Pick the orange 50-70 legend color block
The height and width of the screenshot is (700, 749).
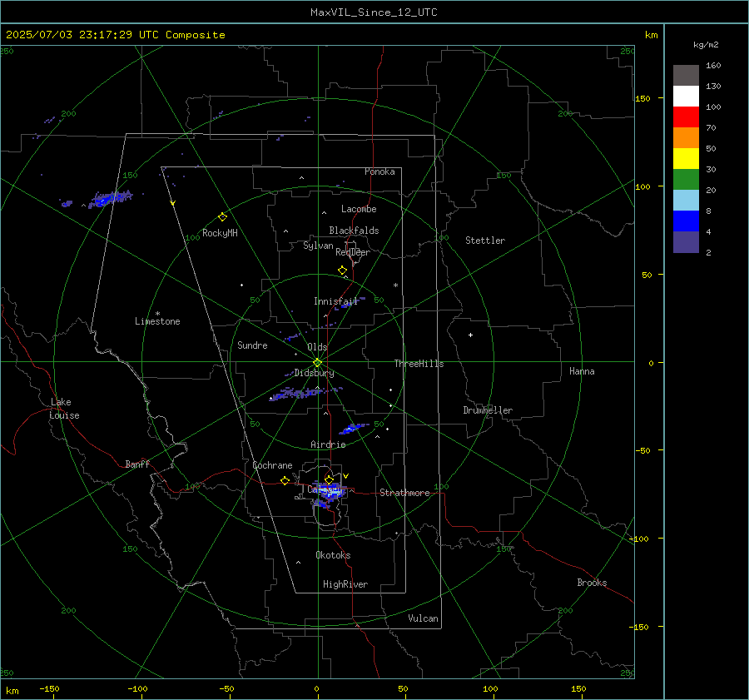point(686,138)
